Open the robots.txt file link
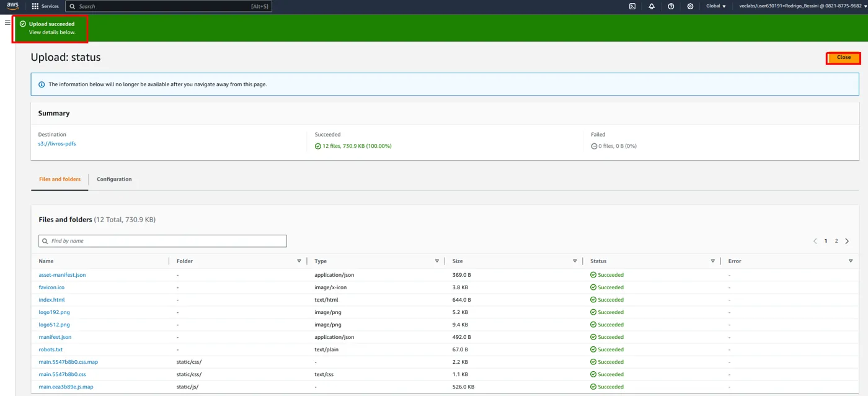 (x=51, y=349)
